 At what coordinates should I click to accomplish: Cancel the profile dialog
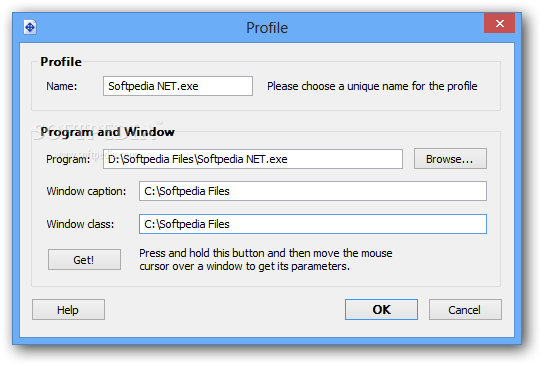pos(465,310)
